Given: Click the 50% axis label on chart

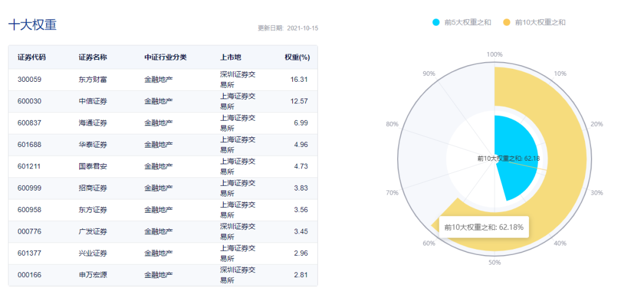Looking at the screenshot, I should click(x=494, y=262).
